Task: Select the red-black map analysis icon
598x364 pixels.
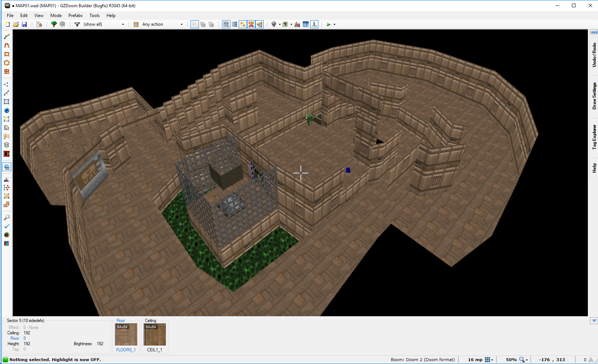Action: [7, 154]
